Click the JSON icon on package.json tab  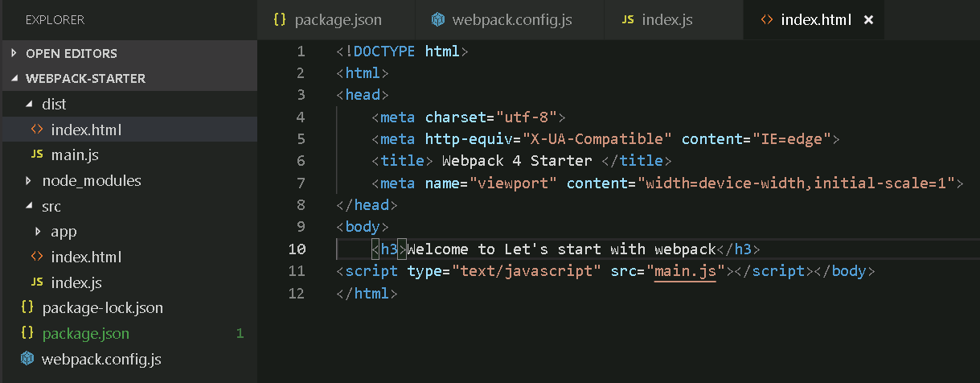tap(279, 19)
